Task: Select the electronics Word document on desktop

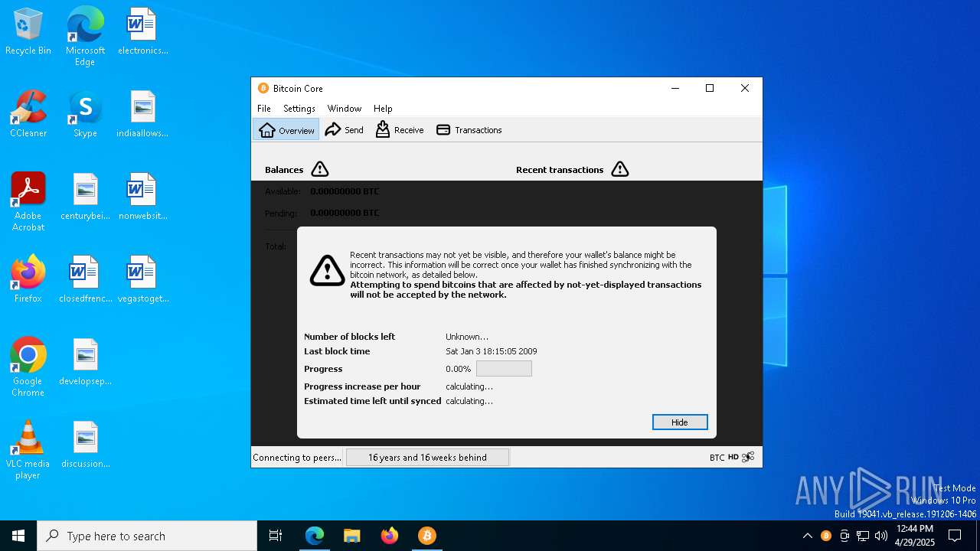Action: [x=142, y=32]
